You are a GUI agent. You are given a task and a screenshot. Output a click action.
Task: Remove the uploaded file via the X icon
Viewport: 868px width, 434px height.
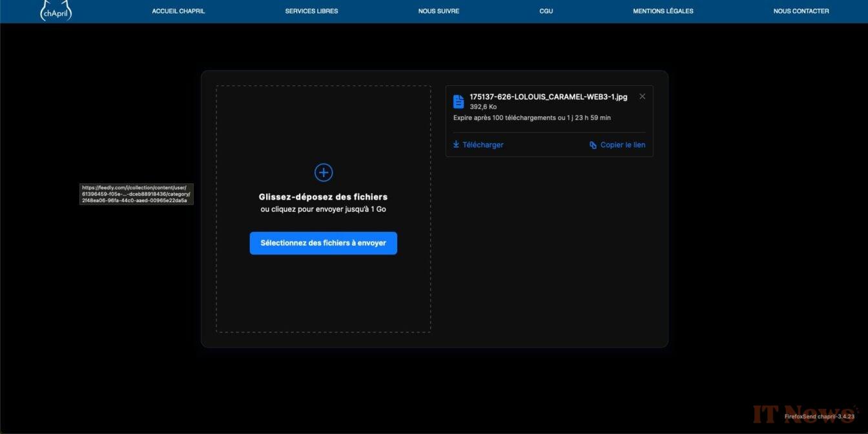pyautogui.click(x=642, y=96)
